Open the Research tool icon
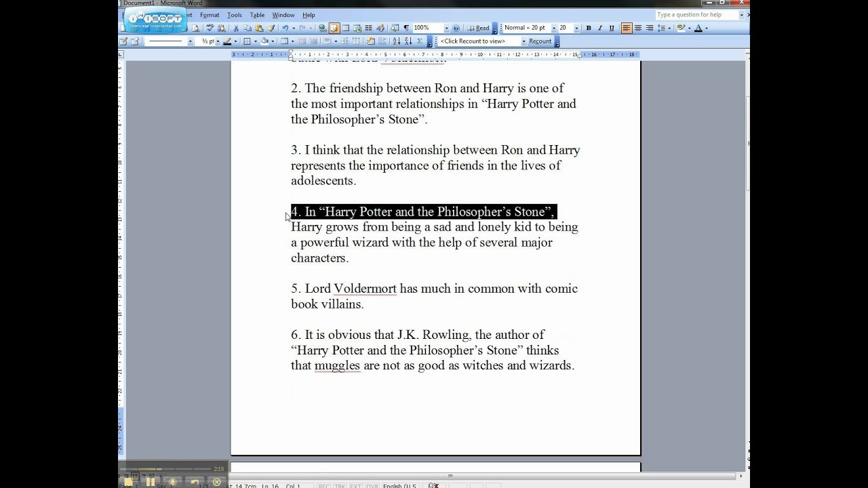 [x=221, y=28]
